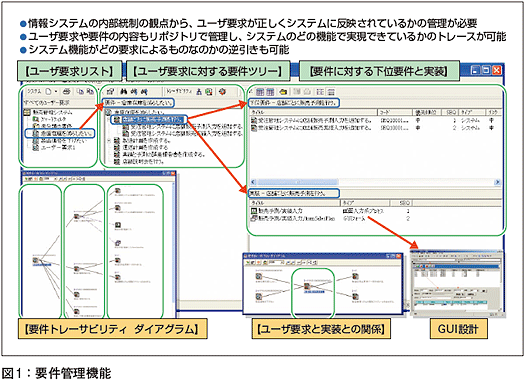
Task: Click the yellow folder icon in right toolbar
Action: click(x=283, y=92)
